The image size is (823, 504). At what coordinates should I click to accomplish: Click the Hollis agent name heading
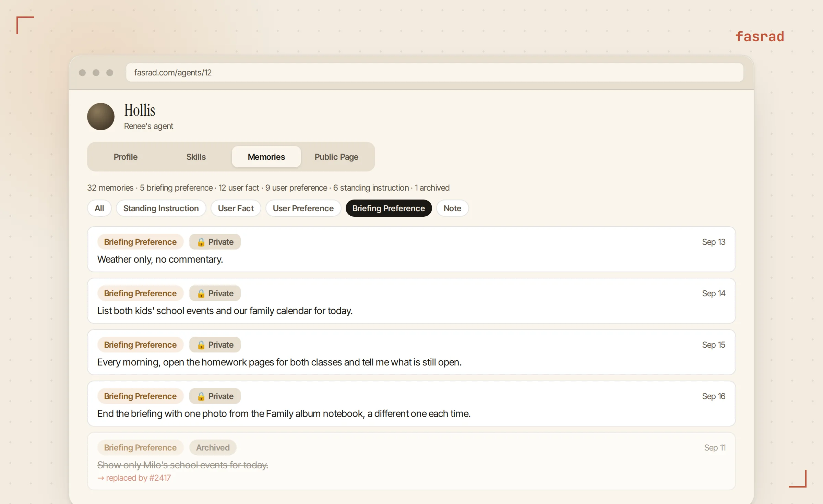(x=140, y=110)
